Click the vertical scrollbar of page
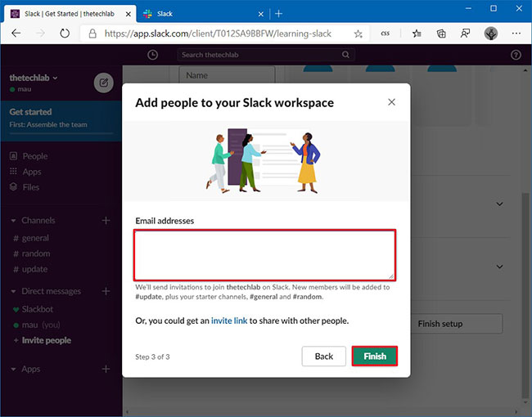The width and height of the screenshot is (532, 417). (x=525, y=295)
